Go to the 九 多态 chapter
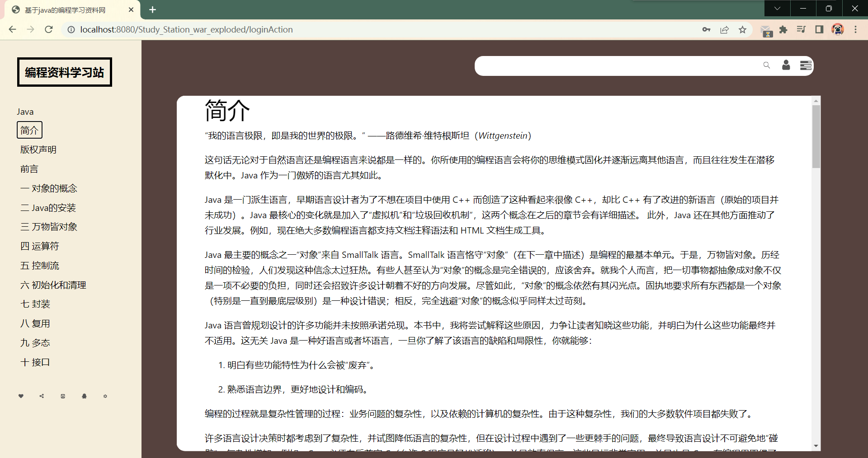This screenshot has width=868, height=458. coord(35,343)
